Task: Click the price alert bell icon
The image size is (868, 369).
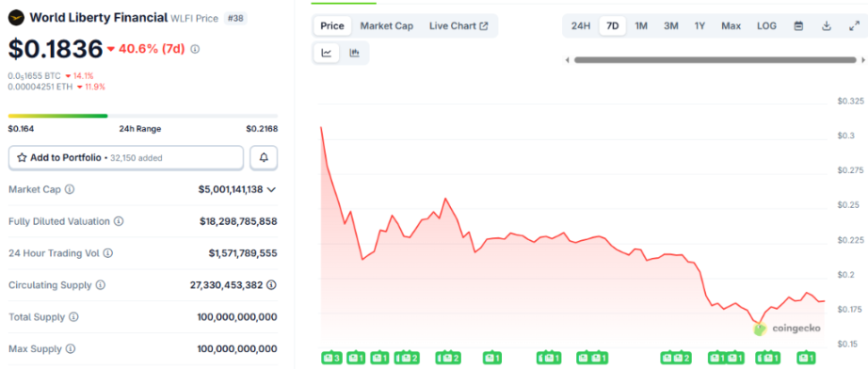Action: click(264, 157)
